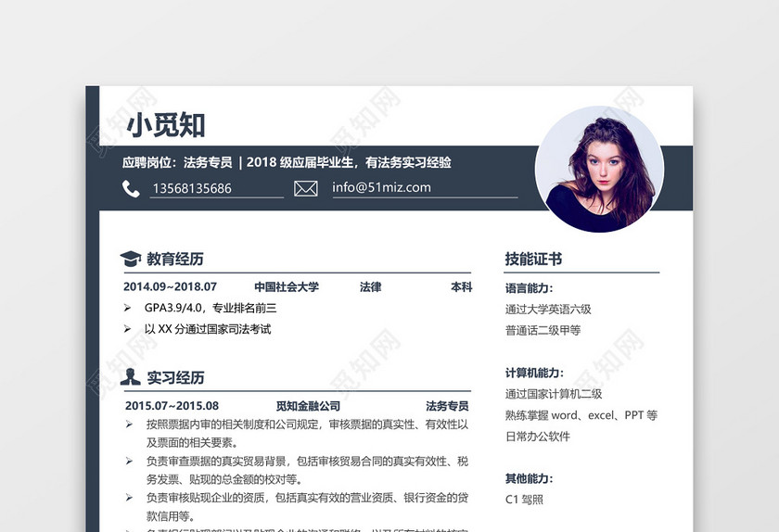
Task: Select the 熟练掌握 word、excel、PPT 等 line
Action: pyautogui.click(x=581, y=415)
